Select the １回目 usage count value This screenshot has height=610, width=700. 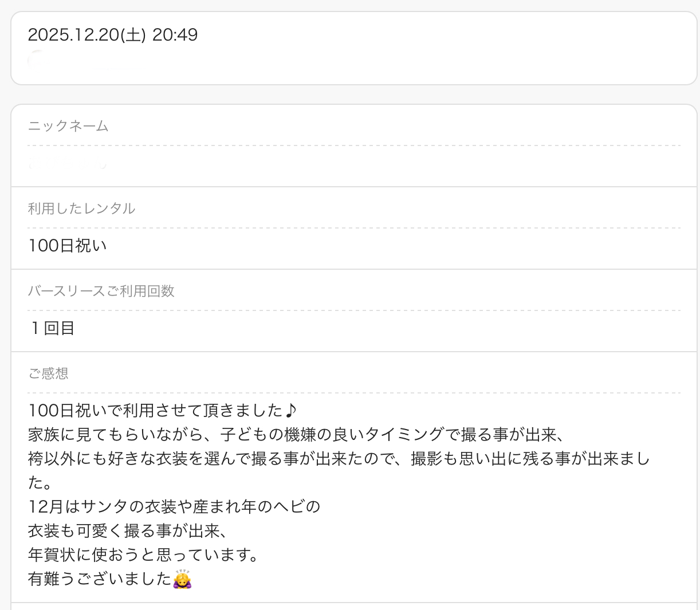pyautogui.click(x=52, y=328)
